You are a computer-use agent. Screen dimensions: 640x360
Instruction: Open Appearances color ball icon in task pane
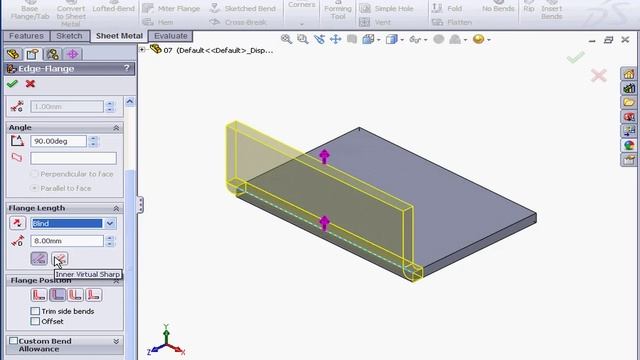629,145
